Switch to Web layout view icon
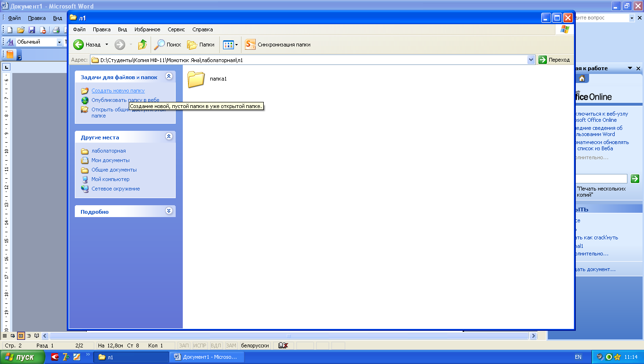Viewport: 644px width, 364px height. (x=13, y=336)
